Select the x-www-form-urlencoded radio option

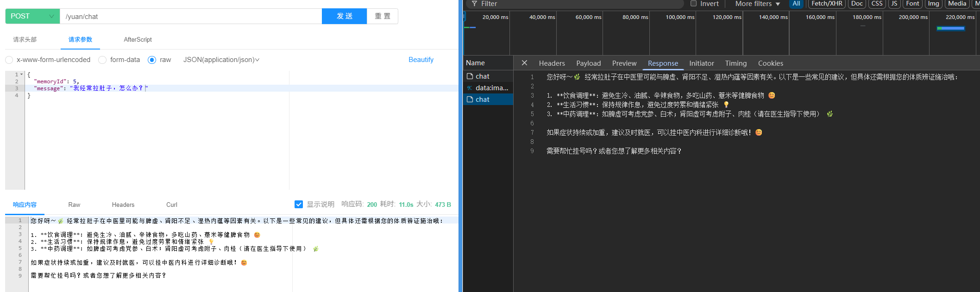tap(9, 60)
